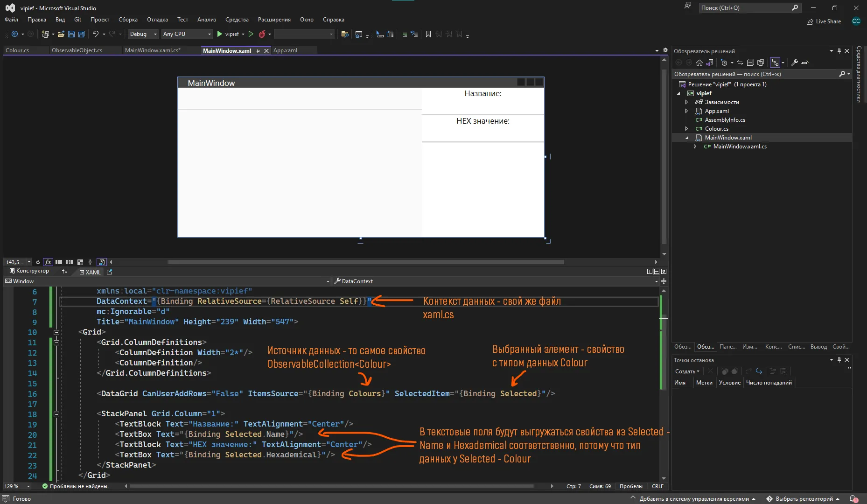The height and width of the screenshot is (504, 867).
Task: Collapse All icon in Solution Explorer
Action: click(750, 63)
